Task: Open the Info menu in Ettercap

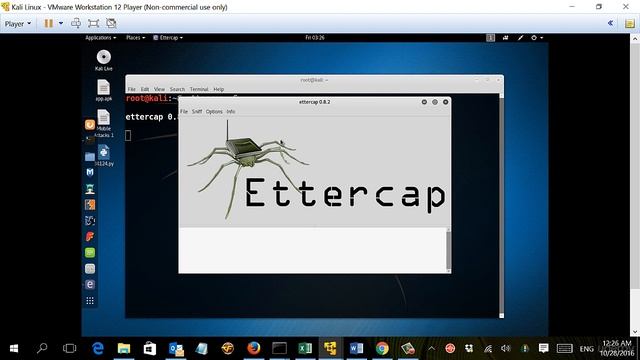Action: pyautogui.click(x=231, y=111)
